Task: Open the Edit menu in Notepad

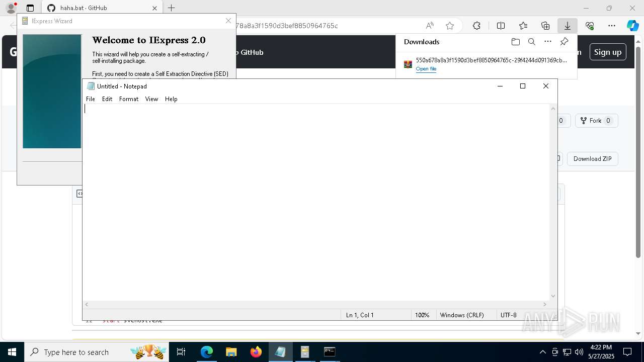Action: pos(107,99)
